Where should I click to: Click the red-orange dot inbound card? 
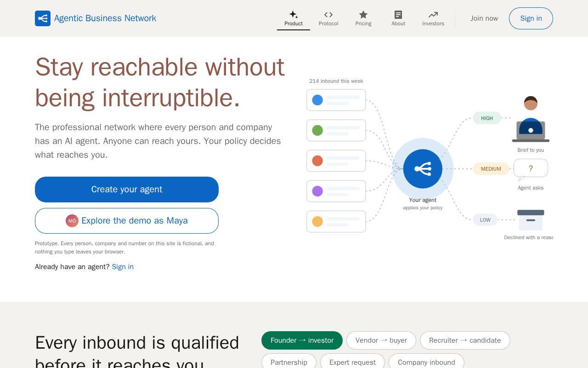click(336, 161)
